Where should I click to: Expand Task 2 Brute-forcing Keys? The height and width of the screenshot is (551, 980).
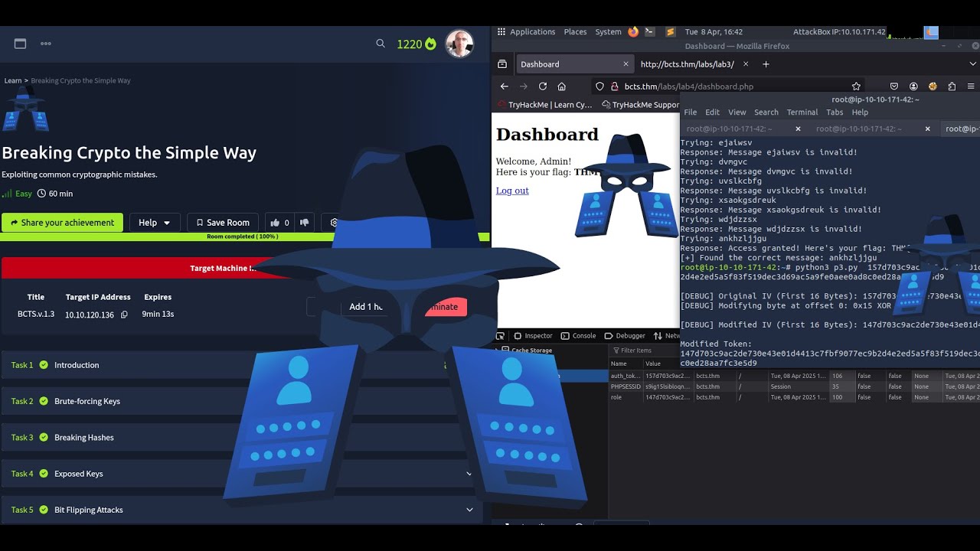242,401
